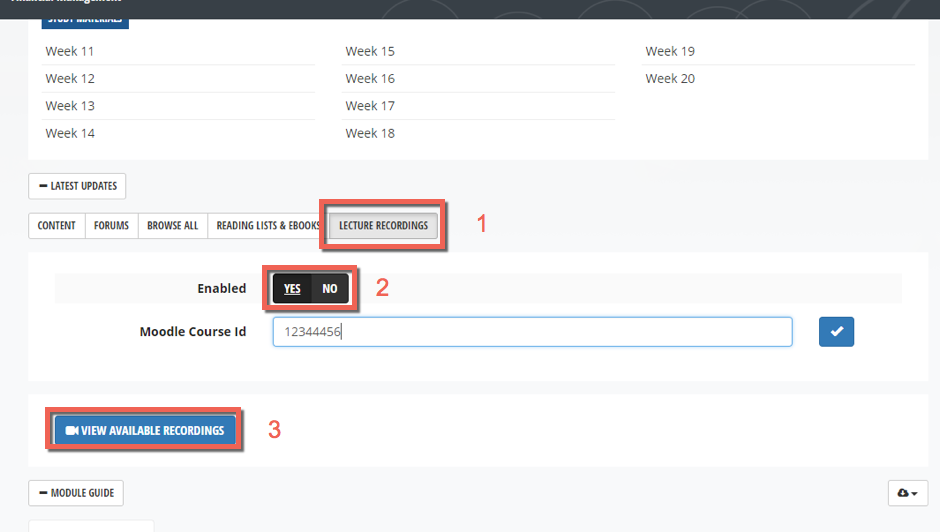The width and height of the screenshot is (940, 532).
Task: Collapse the Module Guide section
Action: pos(76,493)
